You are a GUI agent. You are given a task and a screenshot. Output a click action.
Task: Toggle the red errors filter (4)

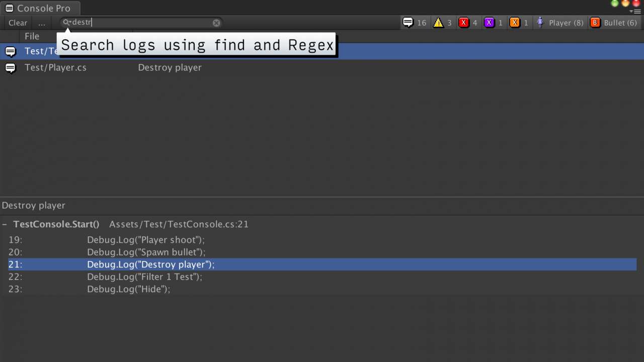[468, 23]
